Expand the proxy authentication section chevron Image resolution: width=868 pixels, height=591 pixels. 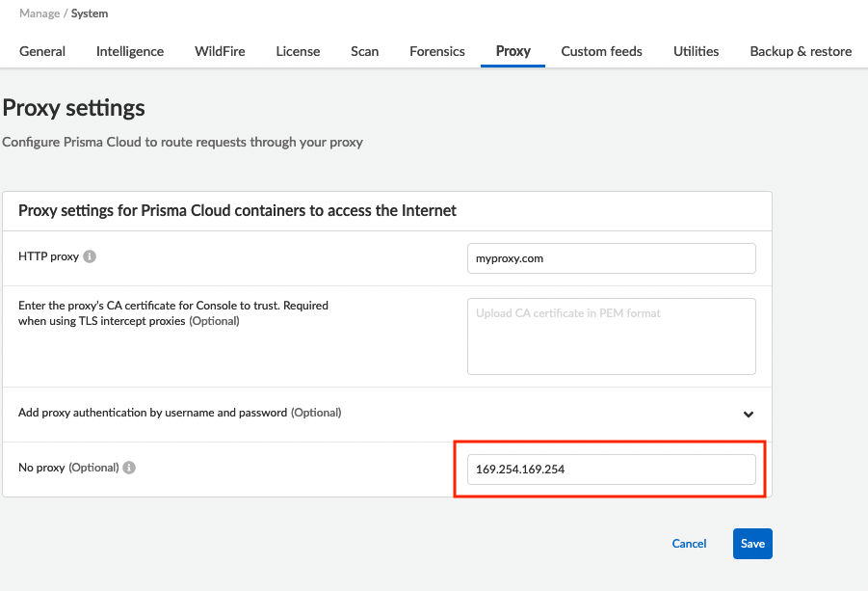pyautogui.click(x=748, y=414)
